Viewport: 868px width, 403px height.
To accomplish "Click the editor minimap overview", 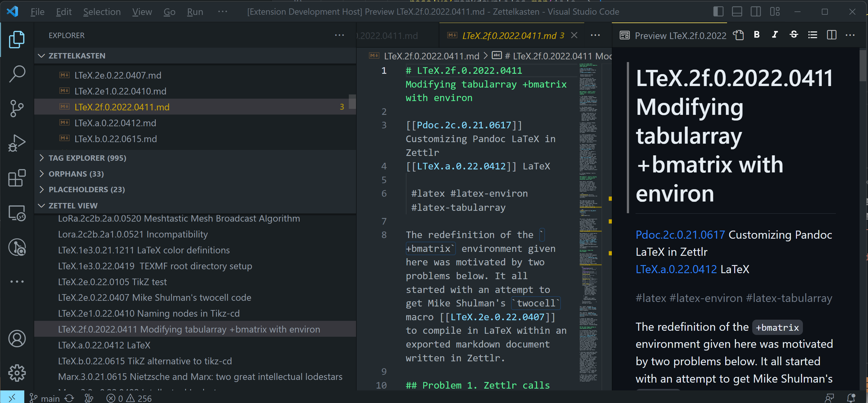I will pyautogui.click(x=590, y=222).
